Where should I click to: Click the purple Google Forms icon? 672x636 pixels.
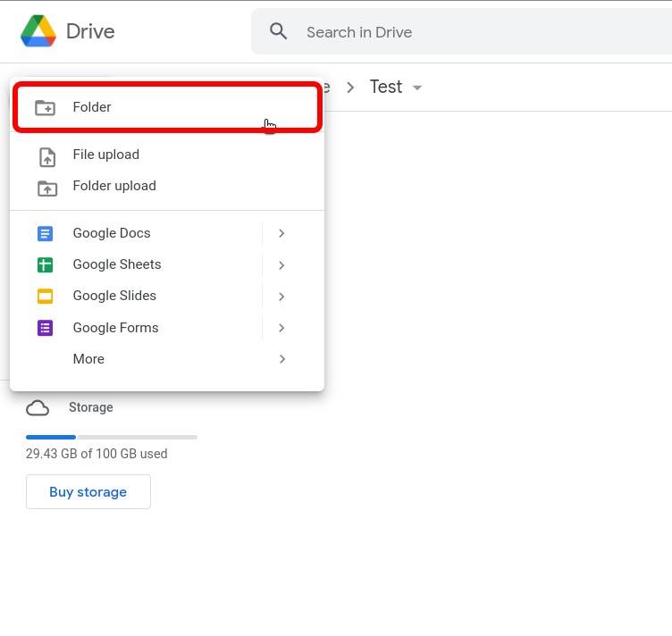coord(45,328)
